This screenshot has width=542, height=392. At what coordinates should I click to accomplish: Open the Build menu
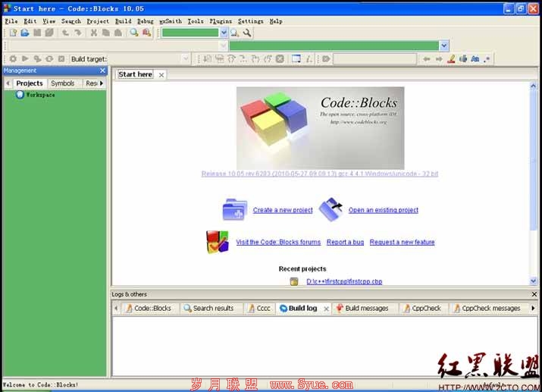pyautogui.click(x=124, y=21)
